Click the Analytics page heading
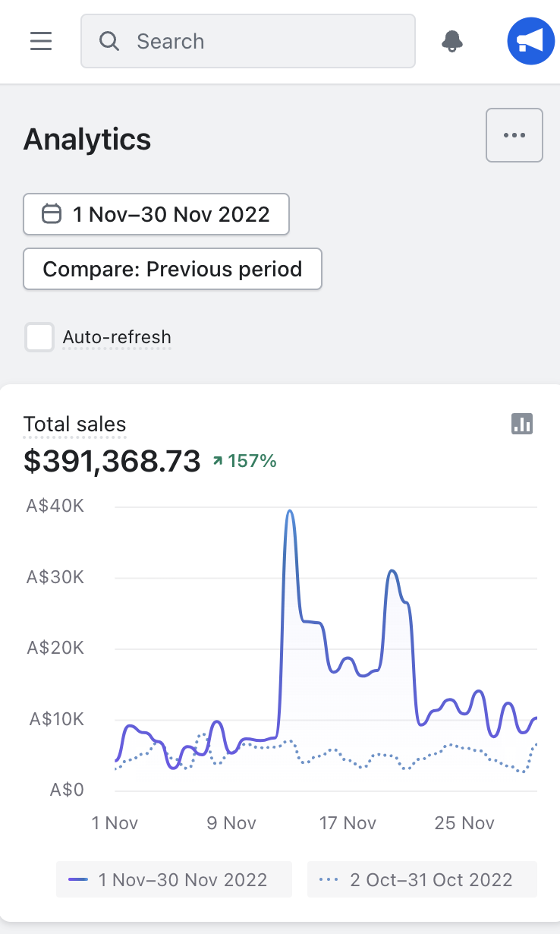Image resolution: width=560 pixels, height=934 pixels. (x=87, y=140)
